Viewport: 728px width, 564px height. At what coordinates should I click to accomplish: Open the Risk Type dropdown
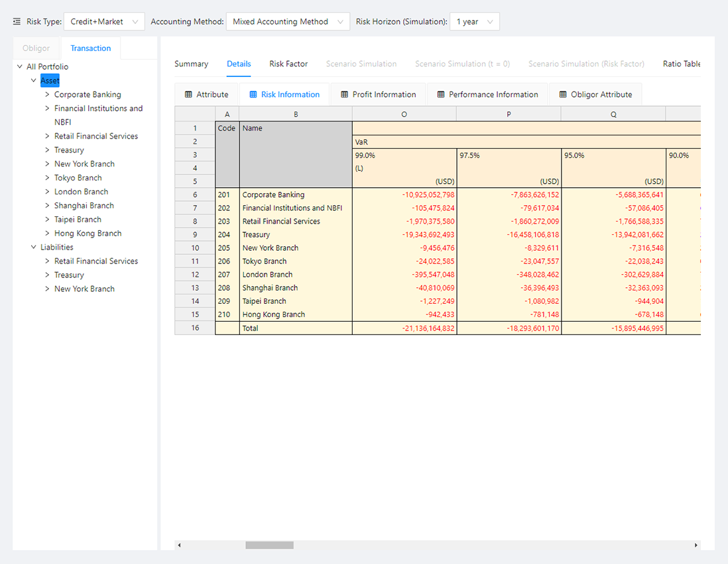[104, 22]
